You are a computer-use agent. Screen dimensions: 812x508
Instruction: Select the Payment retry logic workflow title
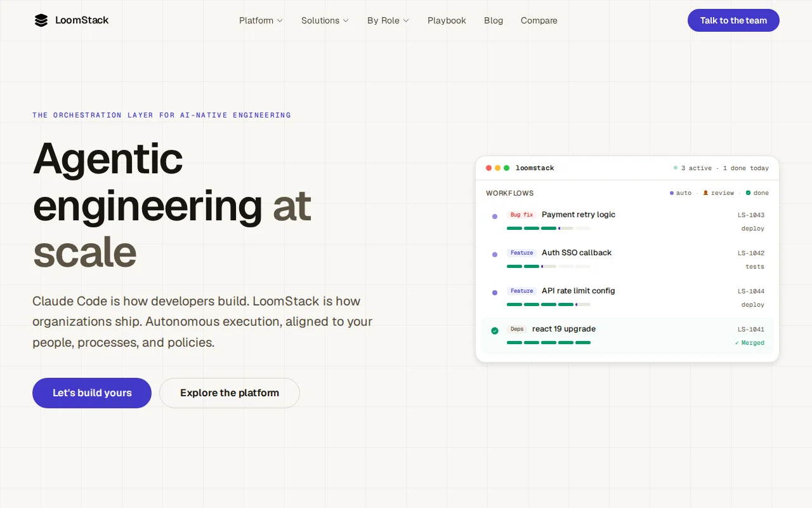(579, 215)
